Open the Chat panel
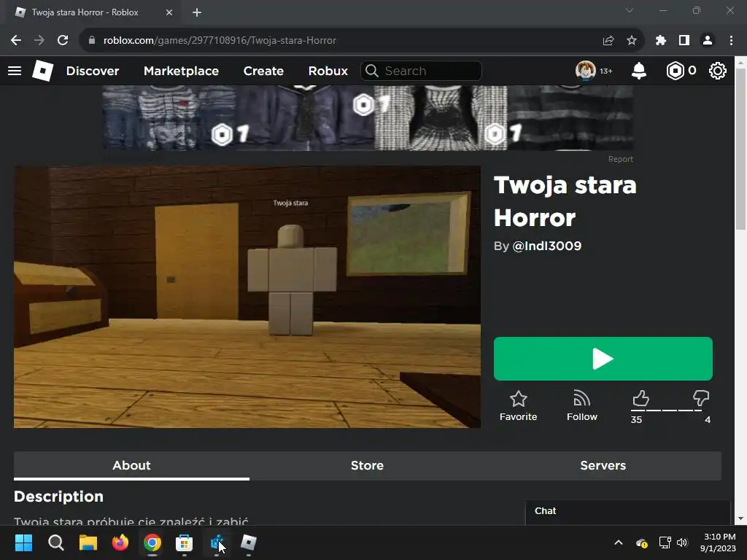The image size is (747, 560). 628,511
